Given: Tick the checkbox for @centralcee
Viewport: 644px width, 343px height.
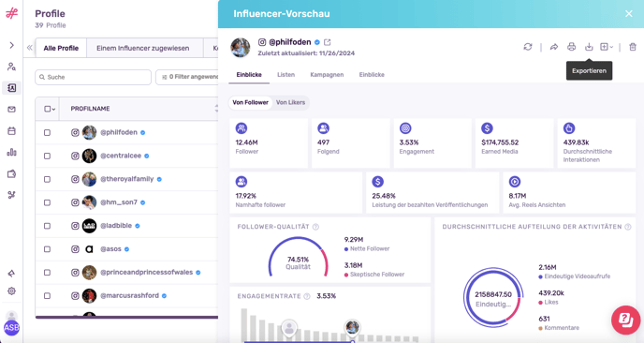Looking at the screenshot, I should click(47, 156).
